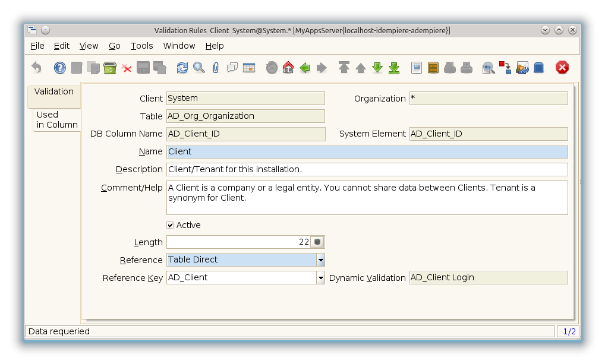Click inside the Comment/Help text area
605x364 pixels.
click(x=367, y=197)
